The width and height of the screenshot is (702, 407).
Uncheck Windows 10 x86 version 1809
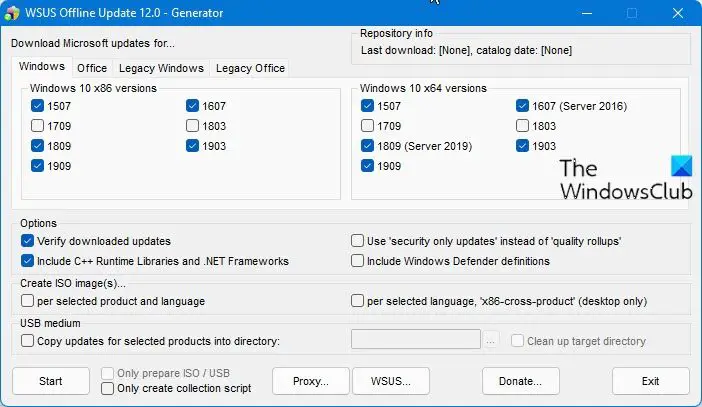pos(38,146)
